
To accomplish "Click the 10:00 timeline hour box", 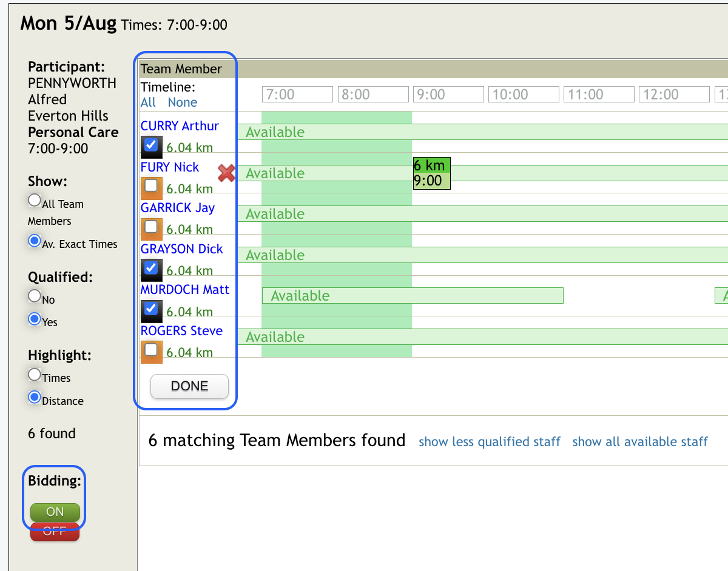I will (524, 95).
